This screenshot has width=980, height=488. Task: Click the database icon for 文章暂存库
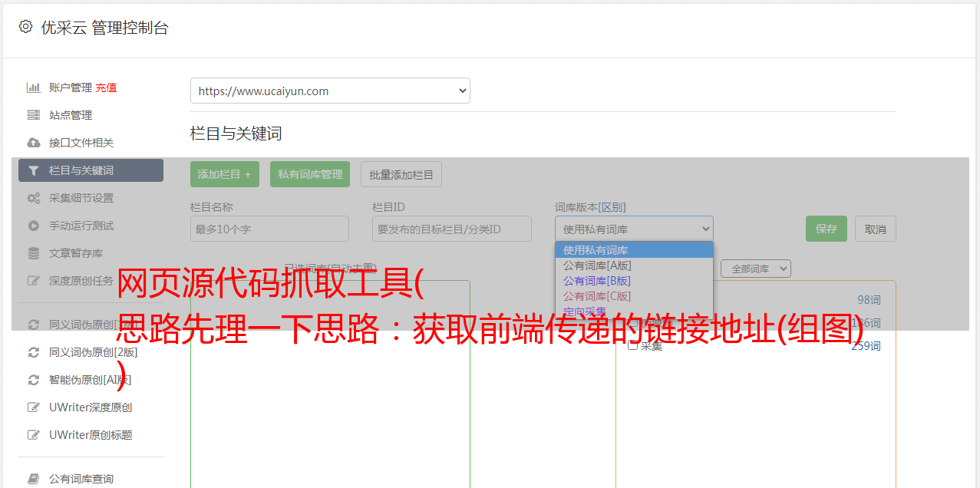point(33,253)
